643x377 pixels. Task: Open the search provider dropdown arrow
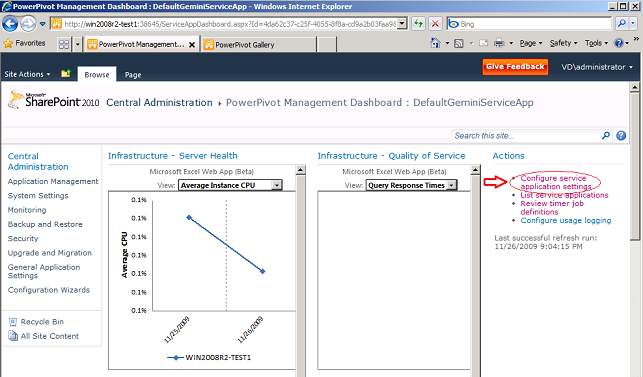tap(633, 24)
